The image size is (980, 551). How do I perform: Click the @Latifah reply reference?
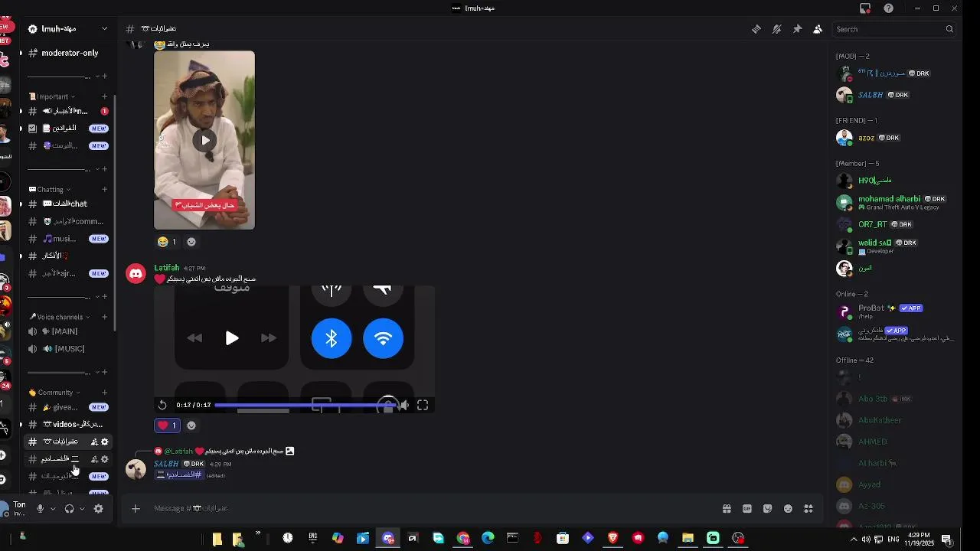click(x=178, y=452)
